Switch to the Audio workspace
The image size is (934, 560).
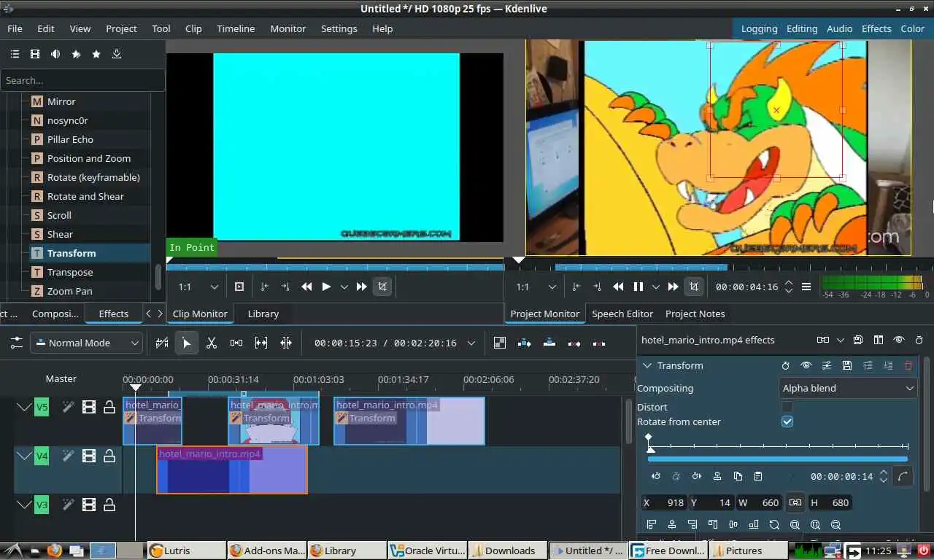(839, 28)
